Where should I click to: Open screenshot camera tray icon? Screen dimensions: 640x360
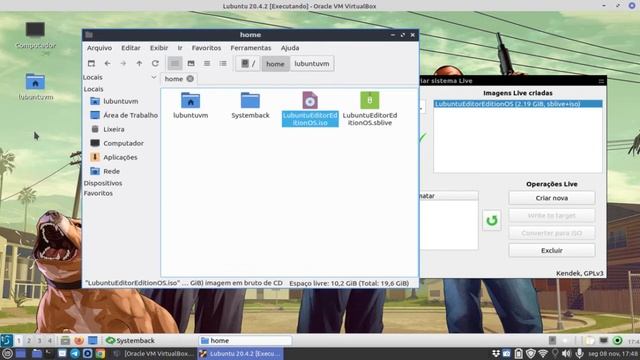pyautogui.click(x=507, y=353)
